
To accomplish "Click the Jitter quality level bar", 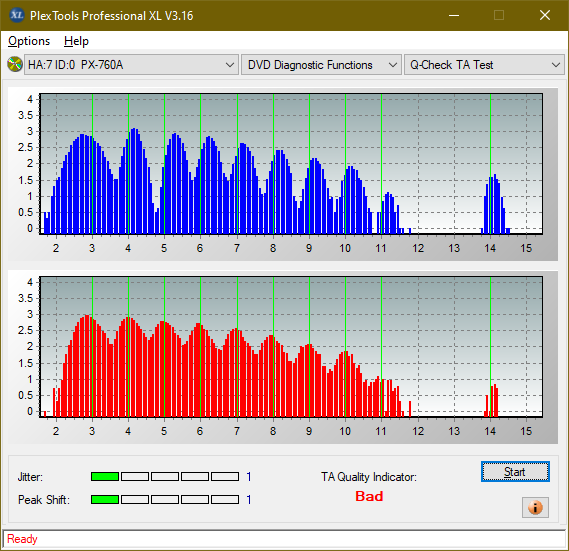I will pos(165,477).
